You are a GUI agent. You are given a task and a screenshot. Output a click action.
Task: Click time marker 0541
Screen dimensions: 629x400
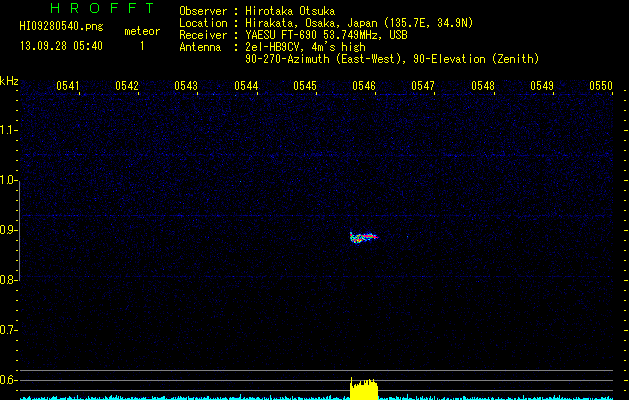pos(67,86)
